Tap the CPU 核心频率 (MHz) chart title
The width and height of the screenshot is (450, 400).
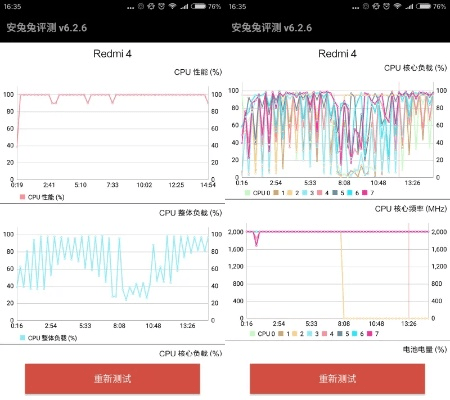point(411,209)
